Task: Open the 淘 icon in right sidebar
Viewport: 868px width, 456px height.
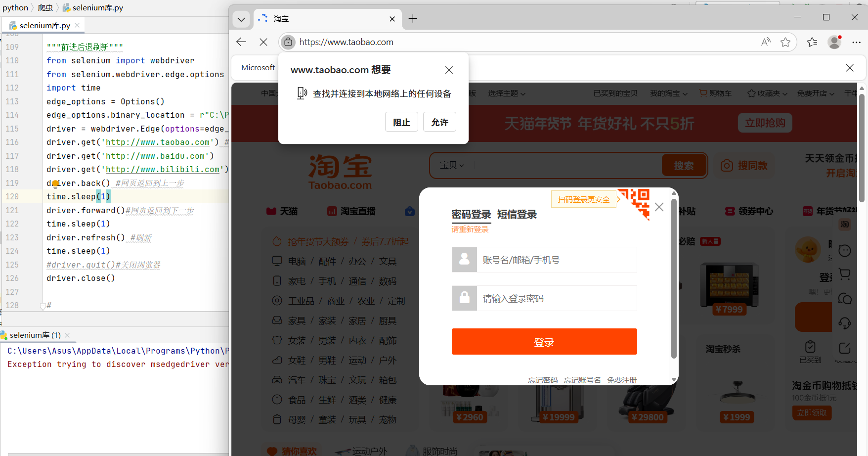Action: [x=845, y=224]
